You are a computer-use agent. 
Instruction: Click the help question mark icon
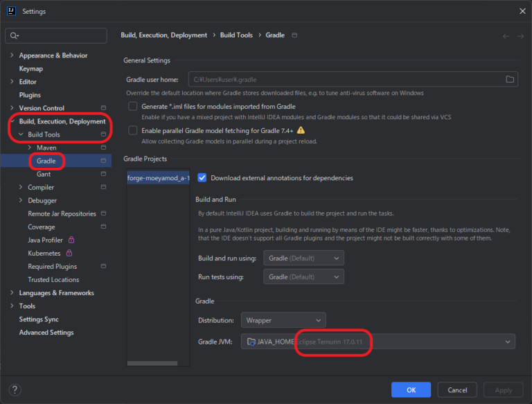tap(15, 390)
